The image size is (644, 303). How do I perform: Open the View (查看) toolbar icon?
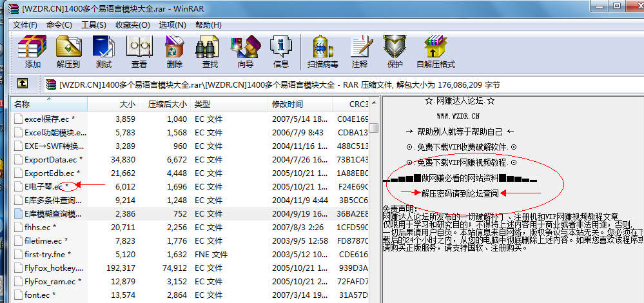139,52
